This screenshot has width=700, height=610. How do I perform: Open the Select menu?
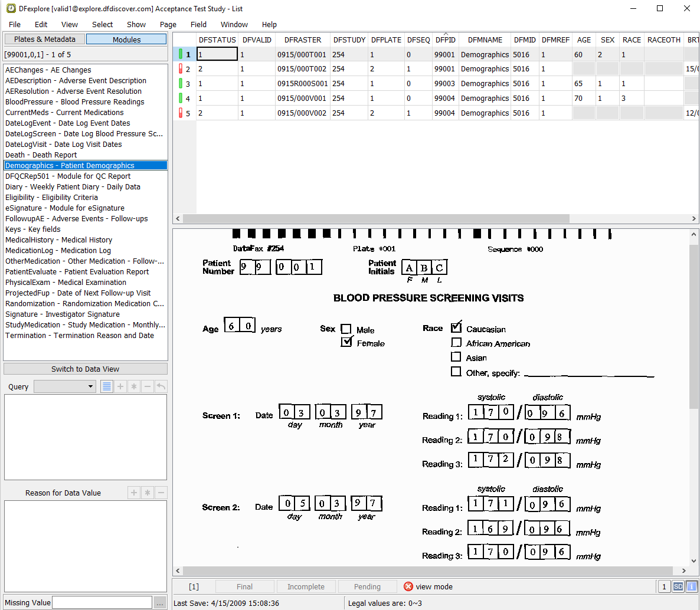click(x=102, y=24)
